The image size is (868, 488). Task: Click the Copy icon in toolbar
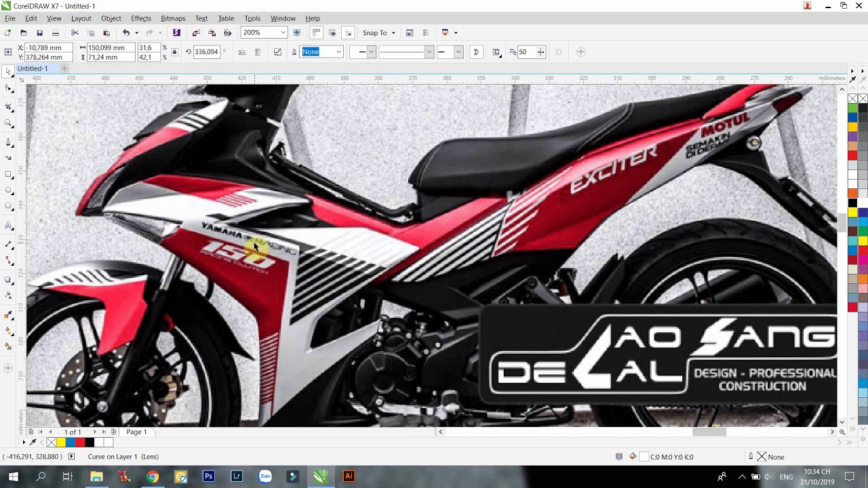91,33
